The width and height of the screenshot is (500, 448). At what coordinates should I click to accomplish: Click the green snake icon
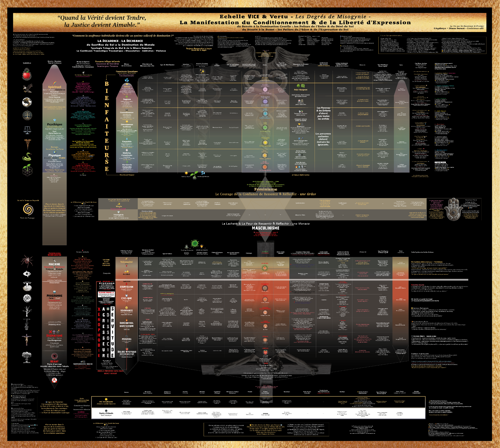(x=27, y=157)
